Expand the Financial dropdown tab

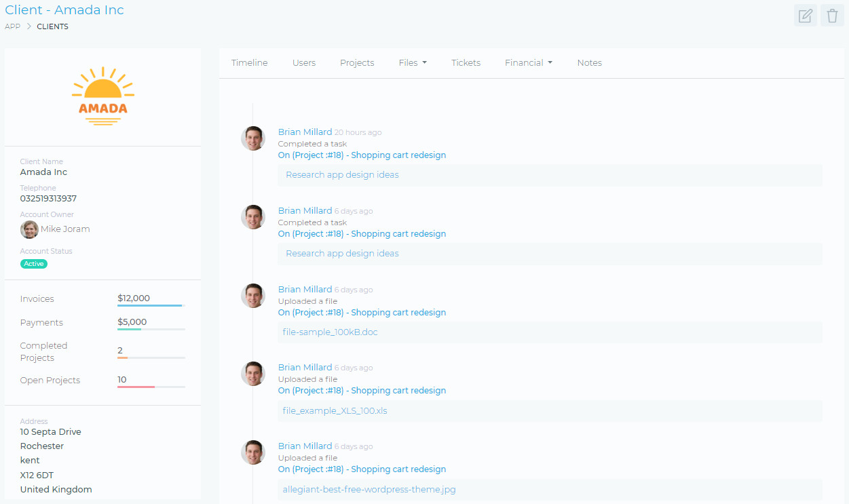click(x=528, y=62)
